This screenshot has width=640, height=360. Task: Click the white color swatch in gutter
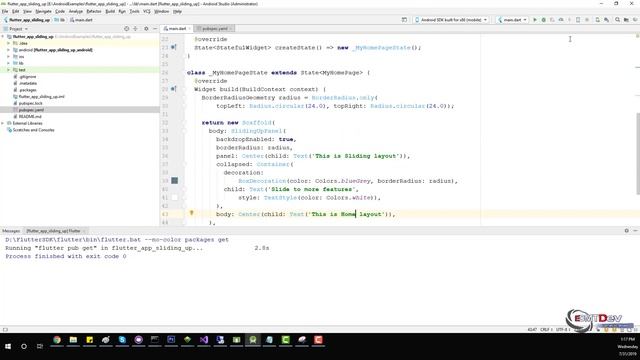(x=174, y=197)
